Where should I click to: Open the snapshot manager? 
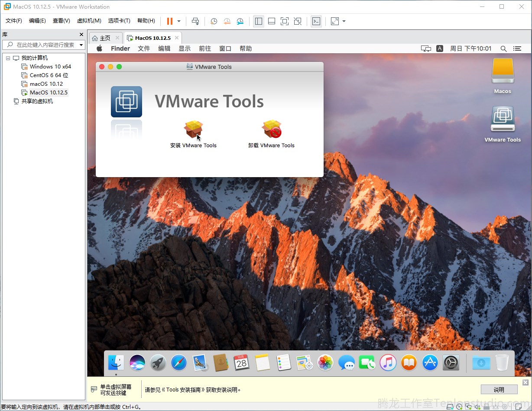point(240,21)
